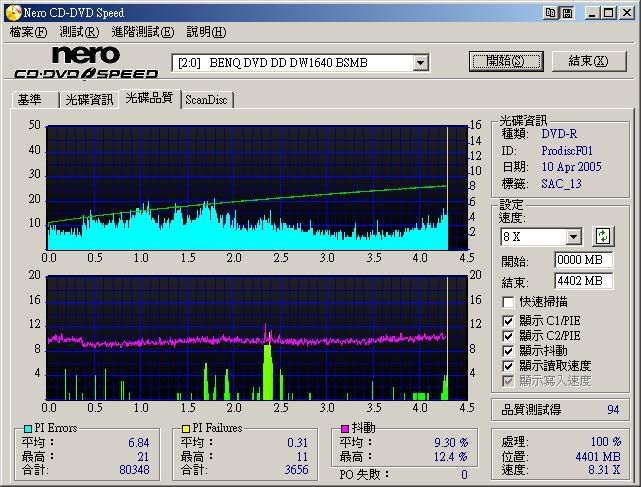Viewport: 641px width, 487px height.
Task: Switch to the 光碟資訊 disc info tab
Action: tap(89, 100)
